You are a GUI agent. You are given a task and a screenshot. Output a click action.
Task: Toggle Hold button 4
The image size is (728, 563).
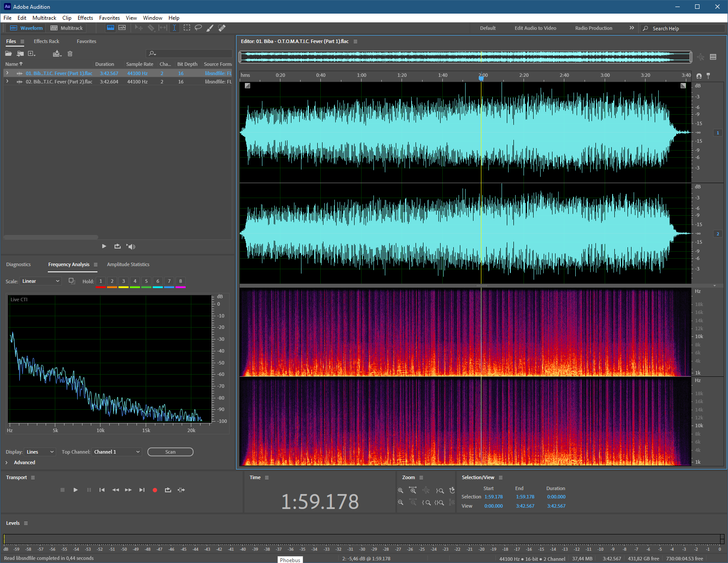135,281
